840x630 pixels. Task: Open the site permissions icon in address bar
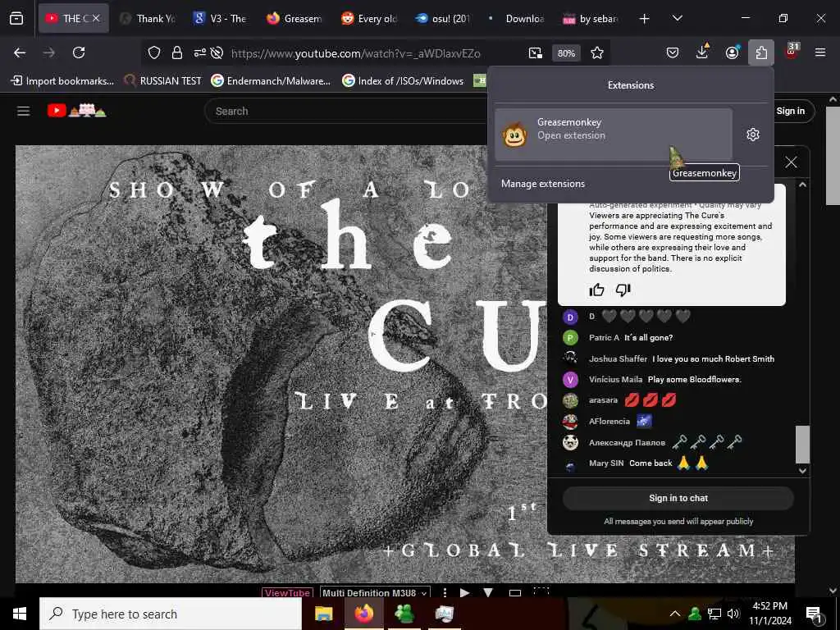click(200, 52)
